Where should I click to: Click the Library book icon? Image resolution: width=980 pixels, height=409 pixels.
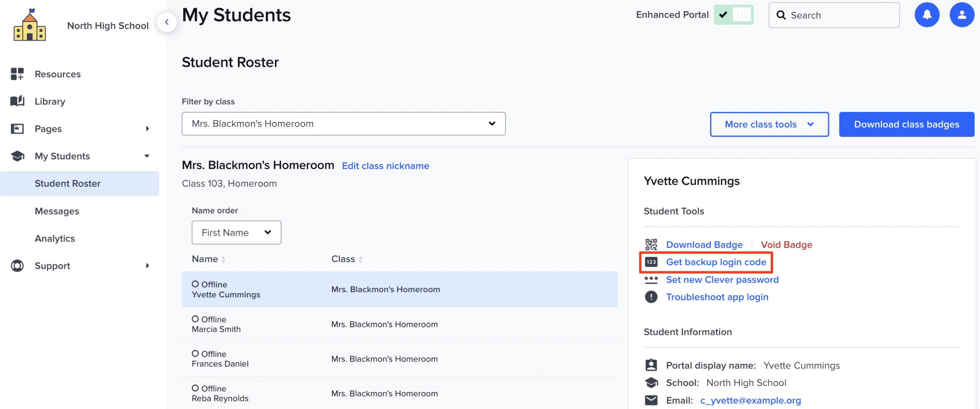pos(17,101)
